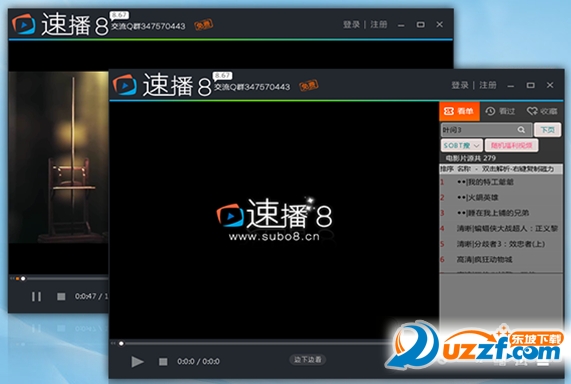Click 注册 in the front window
This screenshot has width=571, height=384.
click(488, 85)
